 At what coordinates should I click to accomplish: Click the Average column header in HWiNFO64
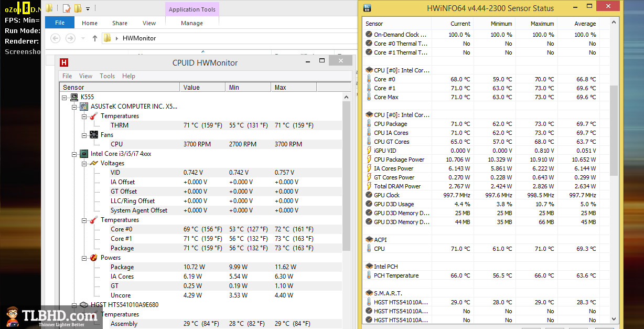pyautogui.click(x=578, y=24)
